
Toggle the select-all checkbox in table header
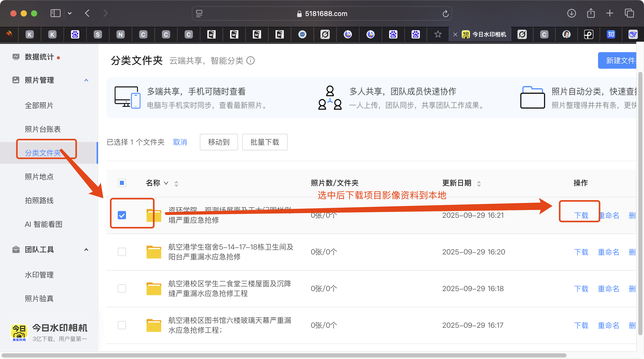pyautogui.click(x=122, y=183)
